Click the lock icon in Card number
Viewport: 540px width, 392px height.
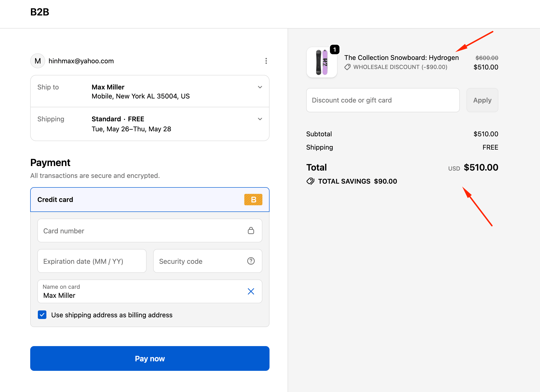(251, 231)
